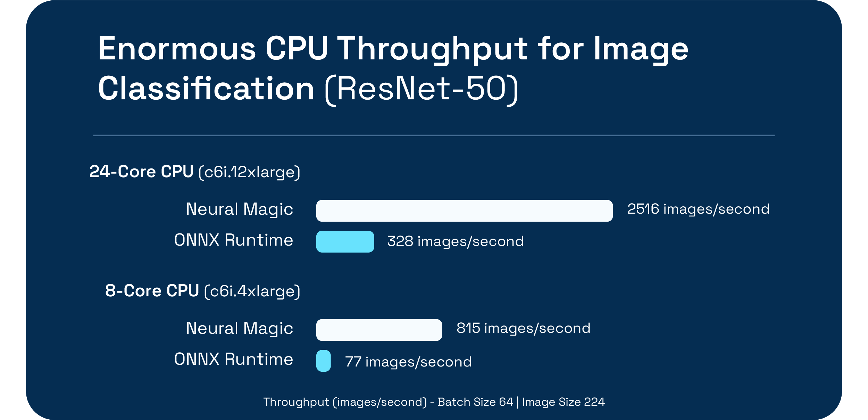The height and width of the screenshot is (420, 868).
Task: Click the Neural Magic label under 24-Core CPU
Action: click(x=240, y=210)
